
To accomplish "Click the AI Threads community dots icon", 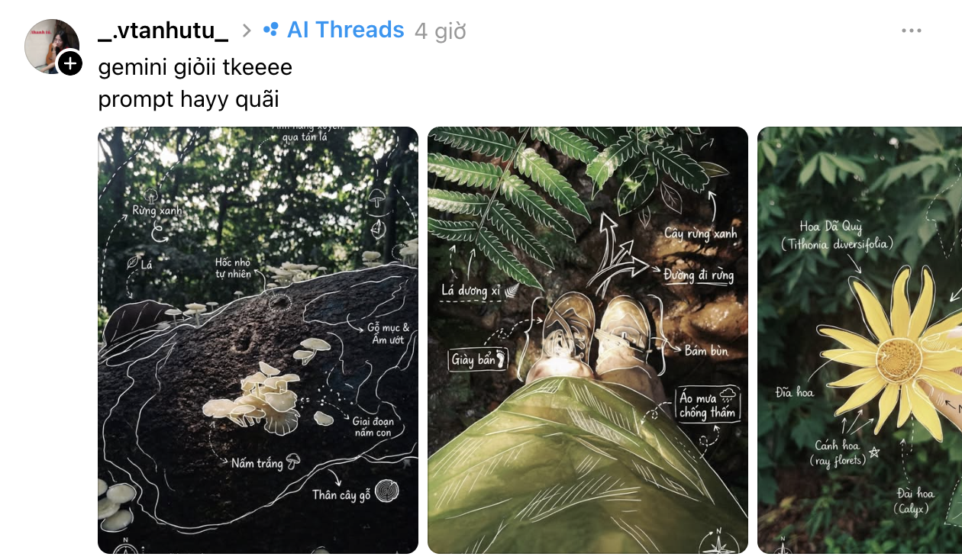I will 271,30.
